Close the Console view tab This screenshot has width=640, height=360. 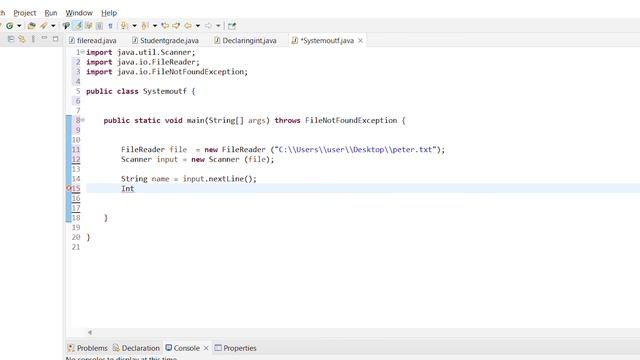(206, 348)
